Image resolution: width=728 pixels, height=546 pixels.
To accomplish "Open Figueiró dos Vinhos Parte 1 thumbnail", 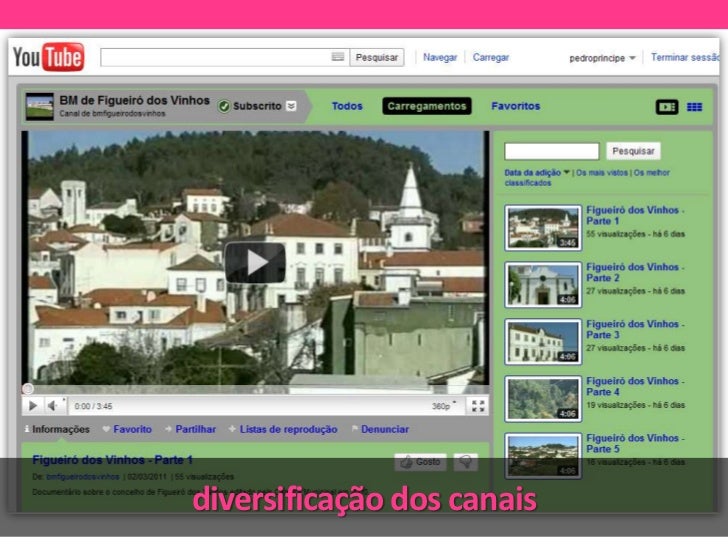I will (x=543, y=228).
